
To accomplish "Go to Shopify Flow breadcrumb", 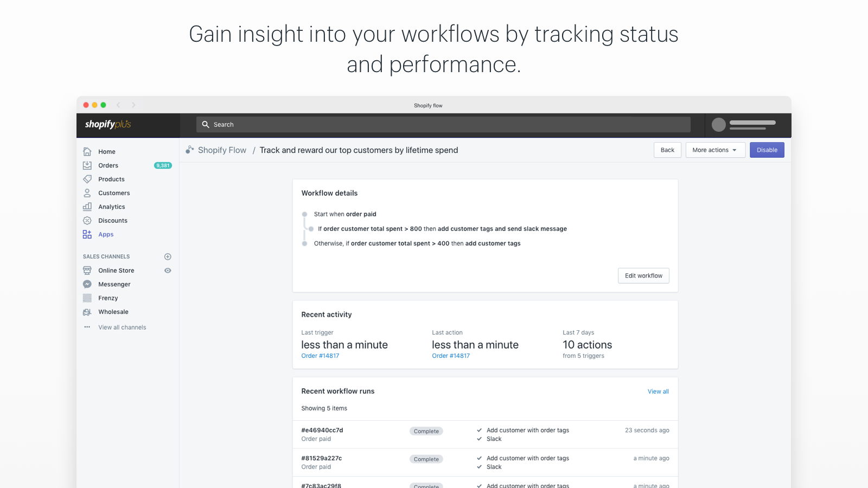I will click(221, 150).
